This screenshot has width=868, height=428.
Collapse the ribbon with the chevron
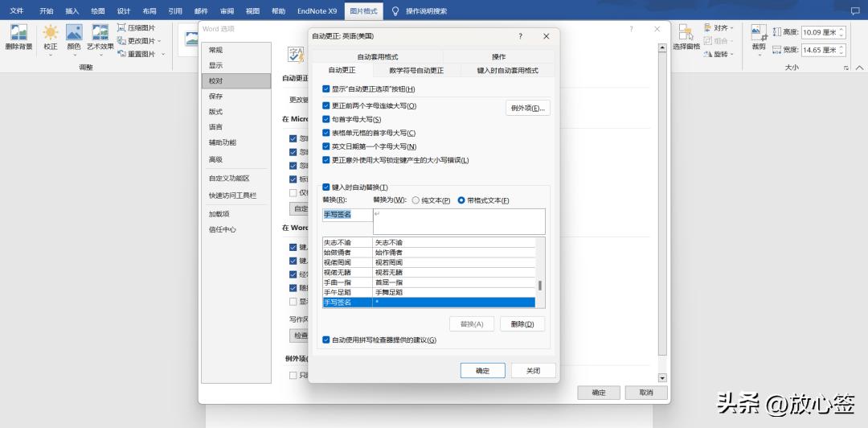[860, 68]
